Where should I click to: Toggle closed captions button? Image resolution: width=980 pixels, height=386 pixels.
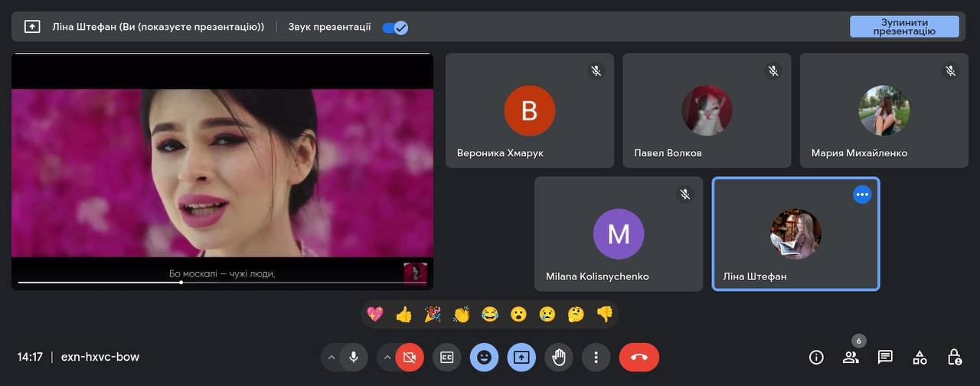point(446,357)
